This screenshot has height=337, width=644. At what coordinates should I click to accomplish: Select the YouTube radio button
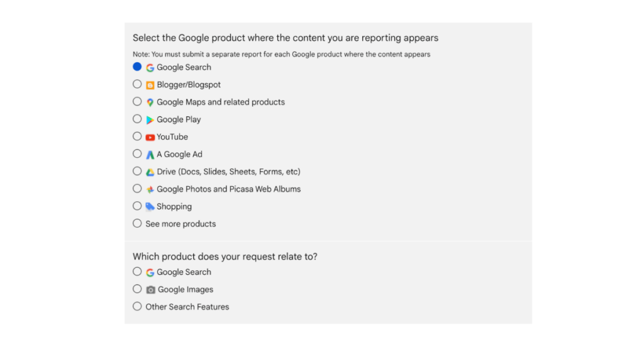[137, 136]
